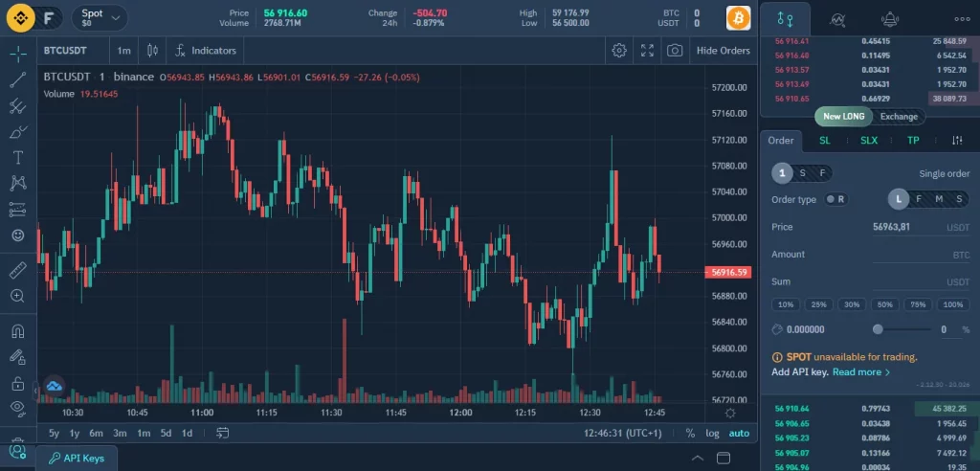The height and width of the screenshot is (471, 980).
Task: Click the Binance exchange logo icon
Action: [21, 18]
